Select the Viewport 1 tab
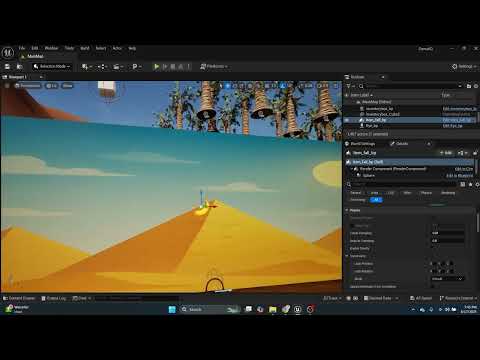480x360 pixels. [17, 77]
